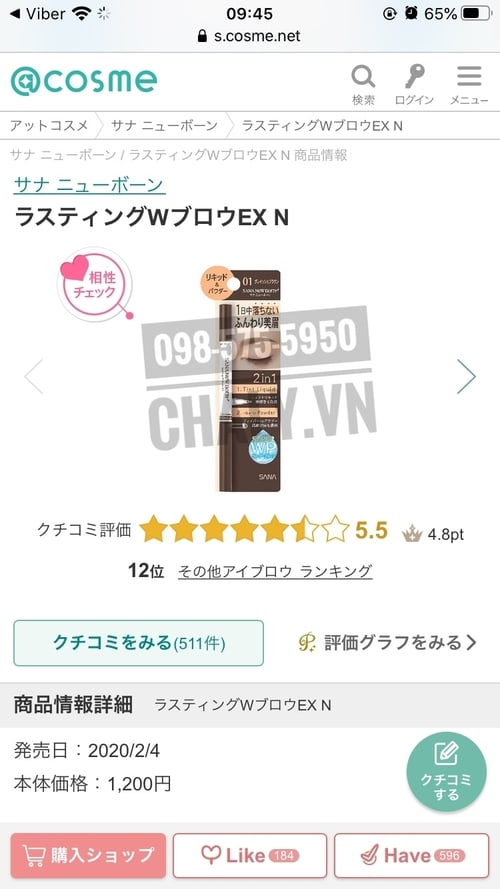Select サナ ニューボーン breadcrumb item
500x889 pixels.
point(164,125)
